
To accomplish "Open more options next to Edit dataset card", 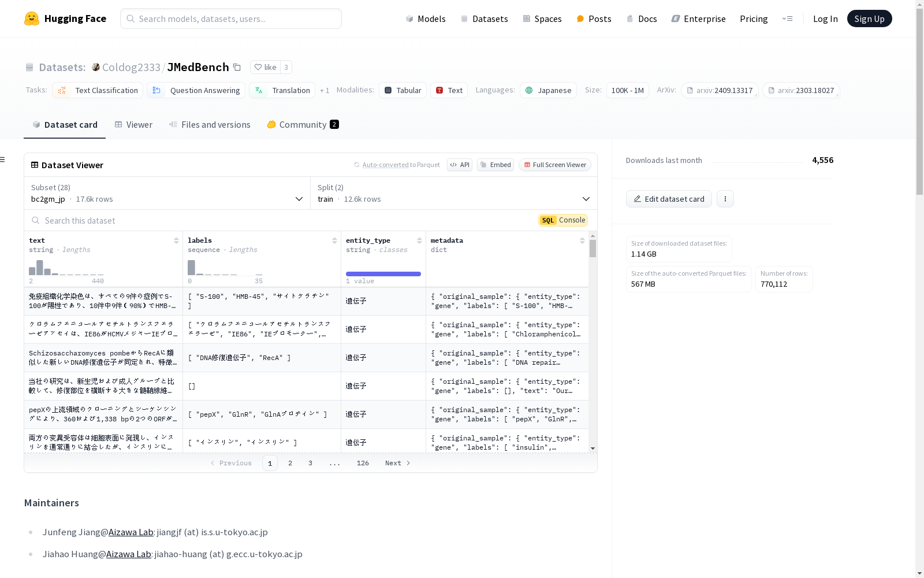I will pyautogui.click(x=725, y=199).
